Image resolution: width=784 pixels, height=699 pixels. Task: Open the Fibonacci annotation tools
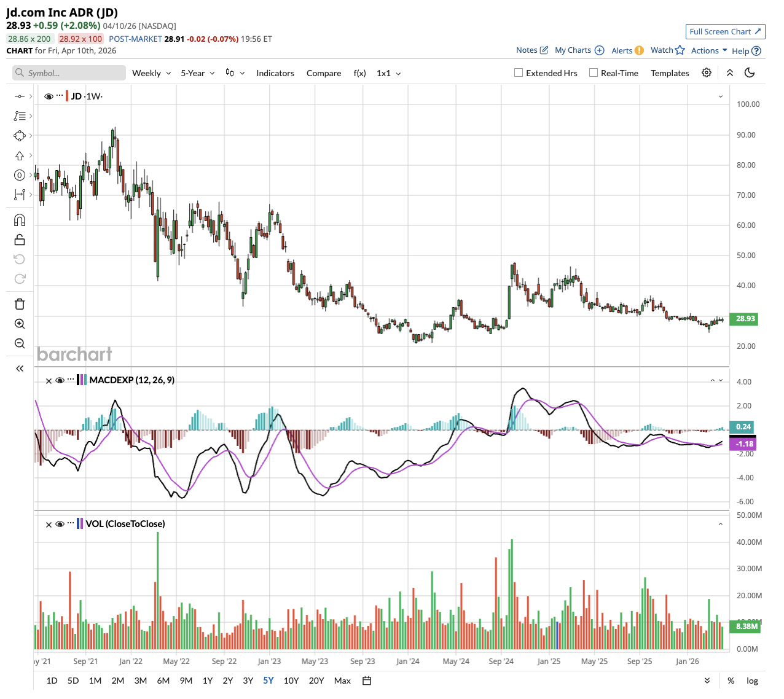coord(20,115)
